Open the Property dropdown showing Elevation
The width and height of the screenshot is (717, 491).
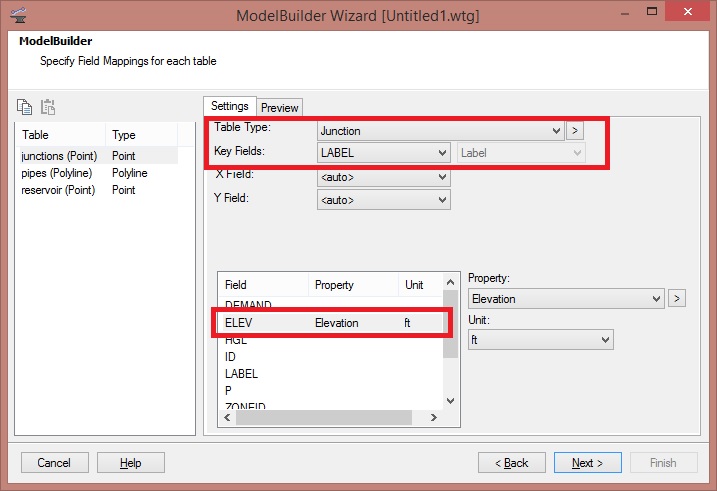pyautogui.click(x=566, y=299)
